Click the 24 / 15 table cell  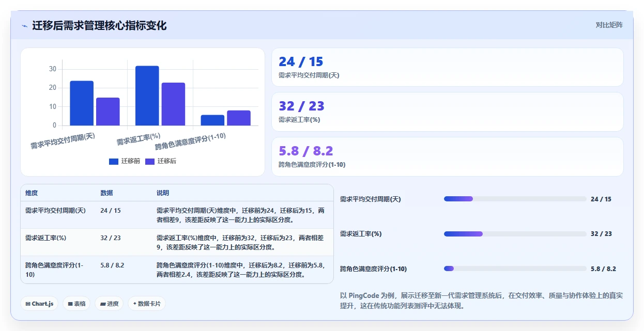(111, 211)
